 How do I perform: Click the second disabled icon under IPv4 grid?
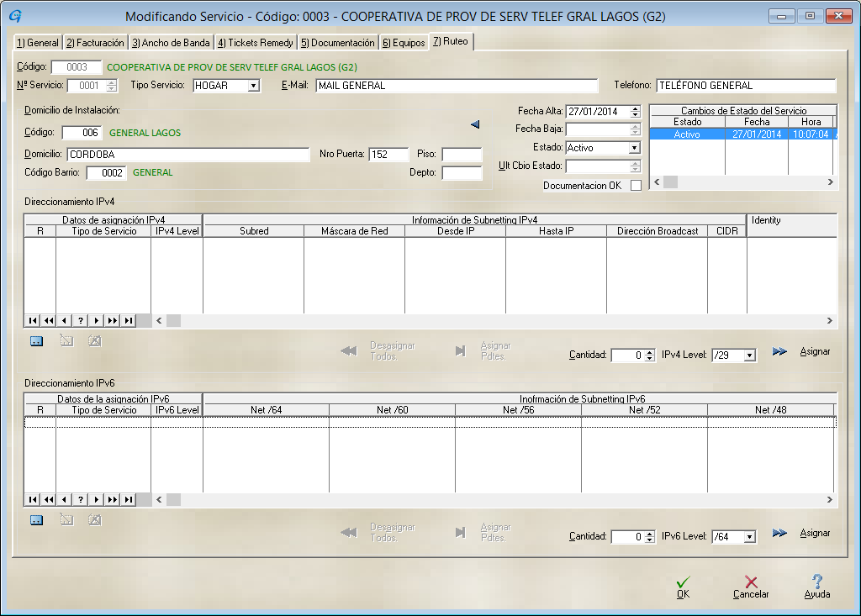[x=66, y=341]
